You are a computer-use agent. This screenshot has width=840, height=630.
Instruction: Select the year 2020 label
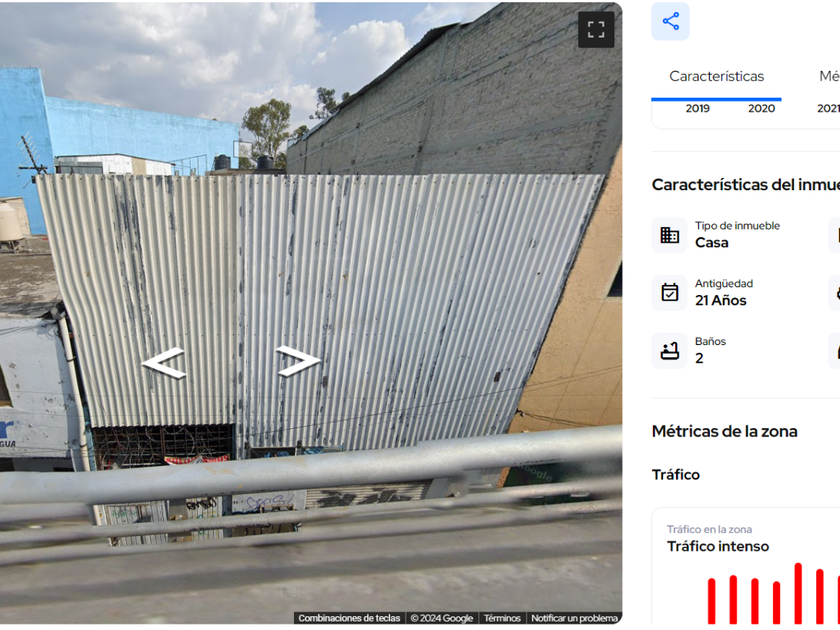(x=761, y=109)
